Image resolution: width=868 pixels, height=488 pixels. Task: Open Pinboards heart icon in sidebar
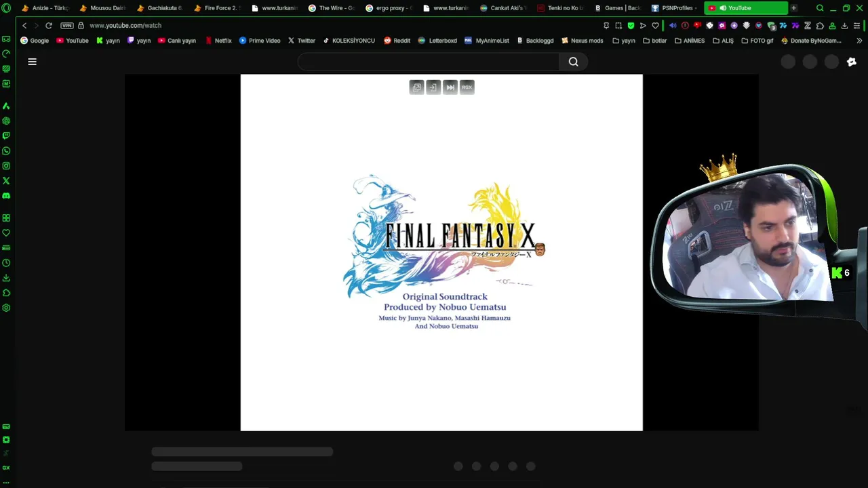6,232
